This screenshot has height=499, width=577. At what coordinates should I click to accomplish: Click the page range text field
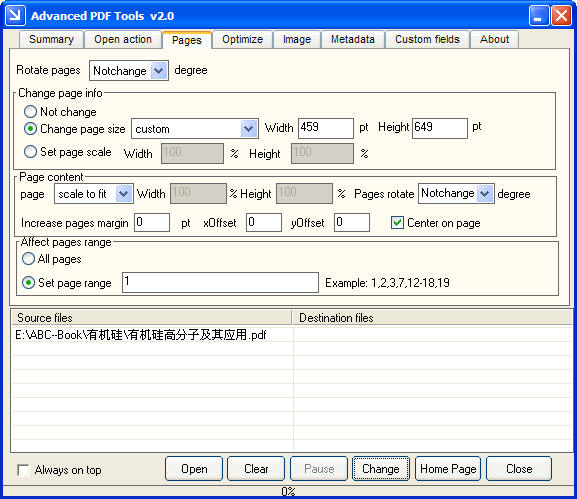coord(220,283)
